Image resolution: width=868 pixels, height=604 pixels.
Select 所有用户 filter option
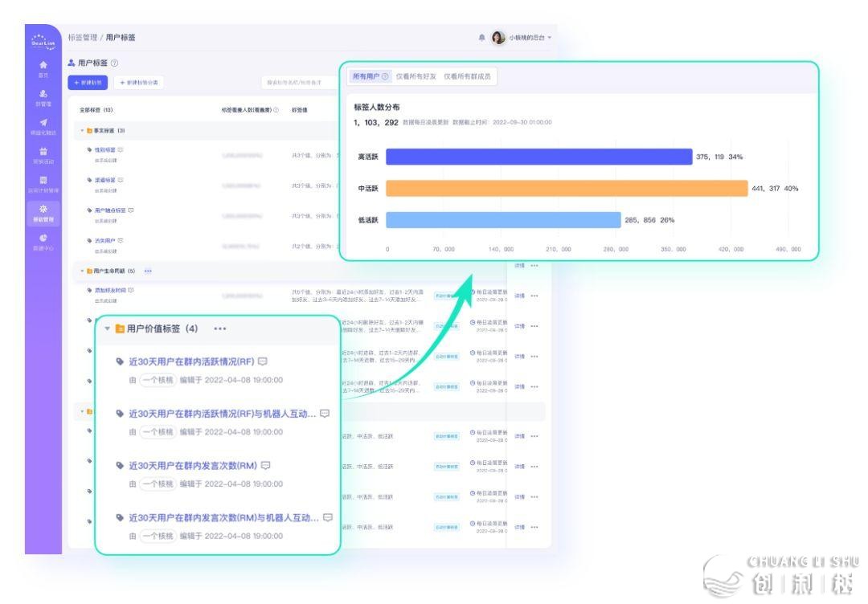pos(370,76)
